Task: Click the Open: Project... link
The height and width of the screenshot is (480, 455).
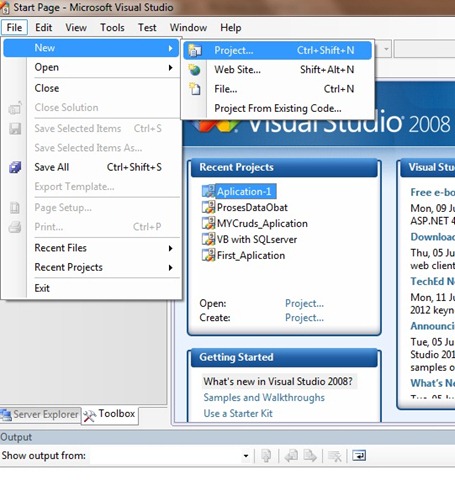Action: [304, 303]
